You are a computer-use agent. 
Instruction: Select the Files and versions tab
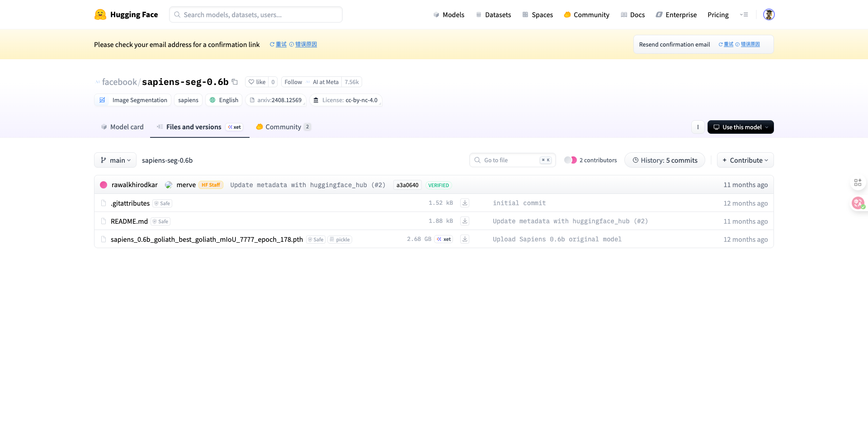click(x=199, y=127)
